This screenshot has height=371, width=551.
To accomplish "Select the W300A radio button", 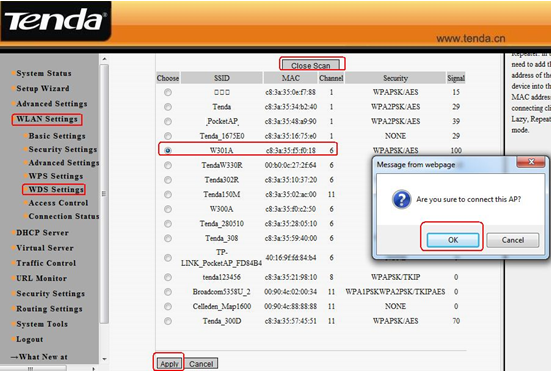I will click(168, 209).
